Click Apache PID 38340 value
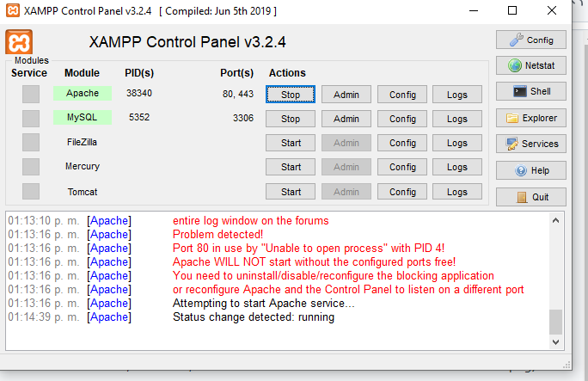The width and height of the screenshot is (588, 381). click(139, 93)
